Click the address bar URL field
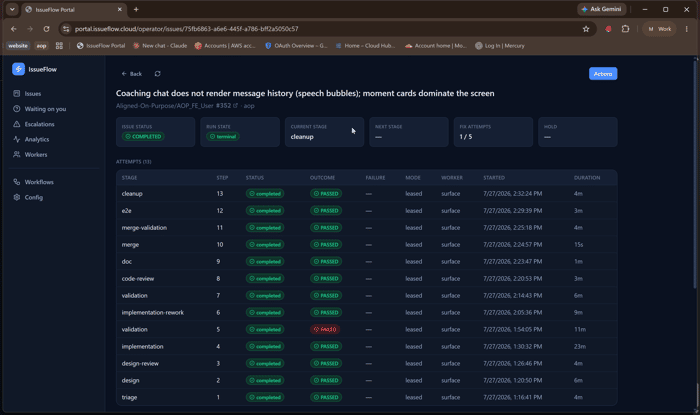700x415 pixels. 325,29
